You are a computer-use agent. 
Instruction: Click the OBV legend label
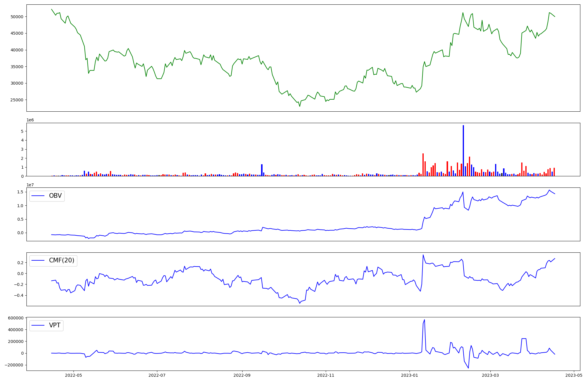[x=55, y=196]
